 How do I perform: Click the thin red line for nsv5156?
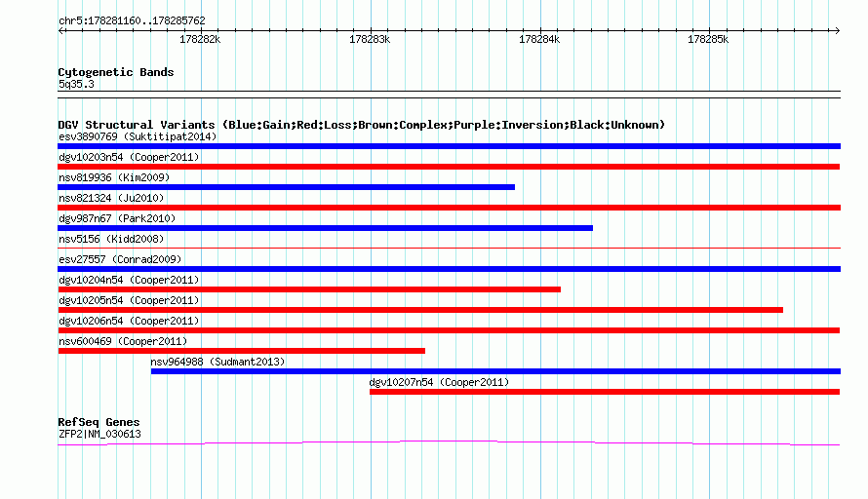[x=449, y=249]
